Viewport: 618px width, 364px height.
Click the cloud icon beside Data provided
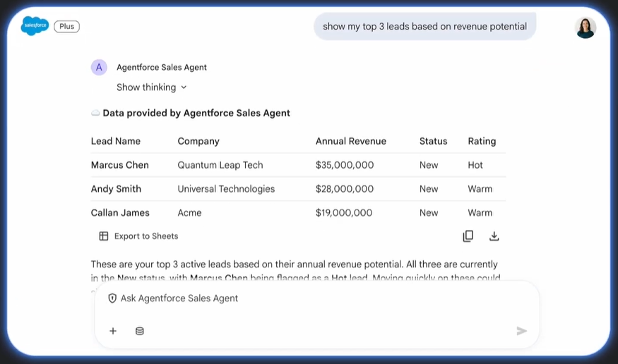click(95, 114)
